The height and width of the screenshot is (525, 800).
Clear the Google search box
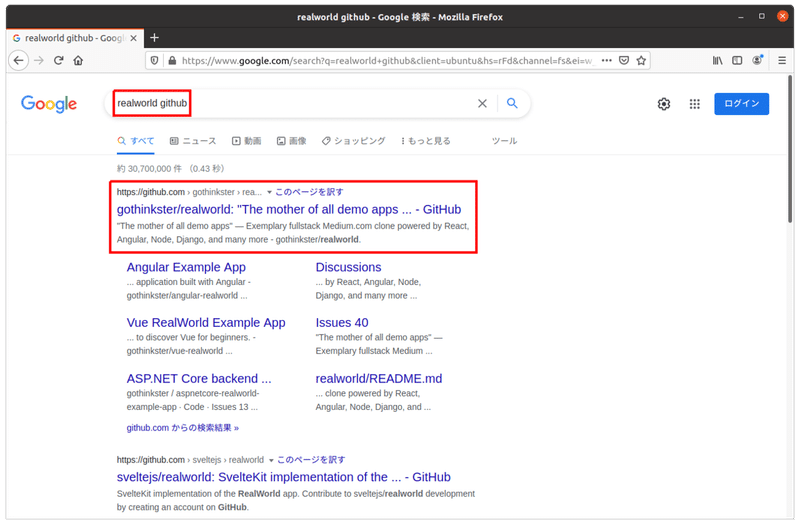tap(482, 104)
